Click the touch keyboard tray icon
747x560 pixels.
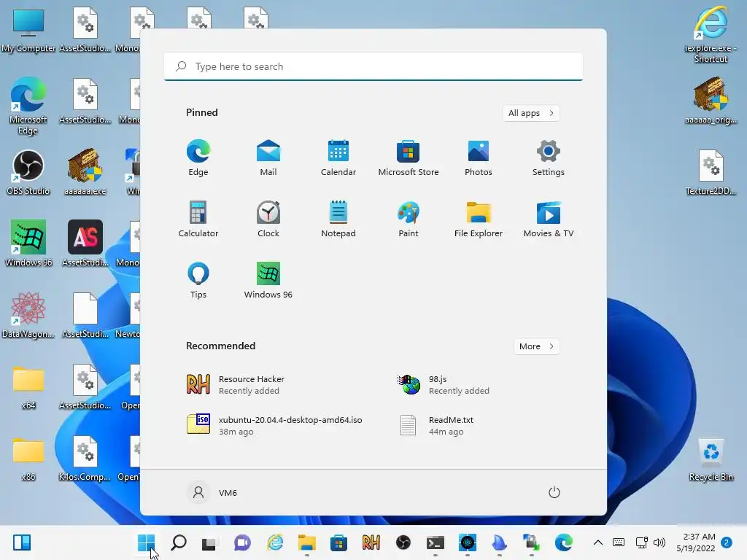619,542
